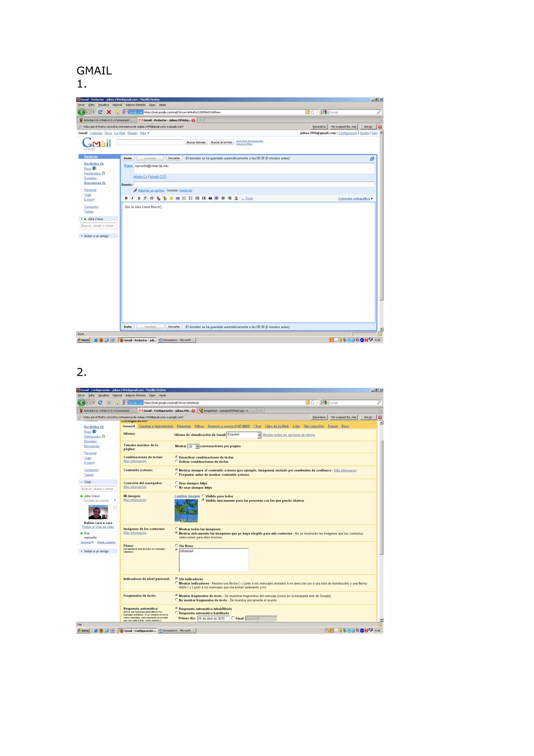Viewport: 534px width, 756px height.
Task: Choose the text highlight color icon
Action: pyautogui.click(x=165, y=198)
